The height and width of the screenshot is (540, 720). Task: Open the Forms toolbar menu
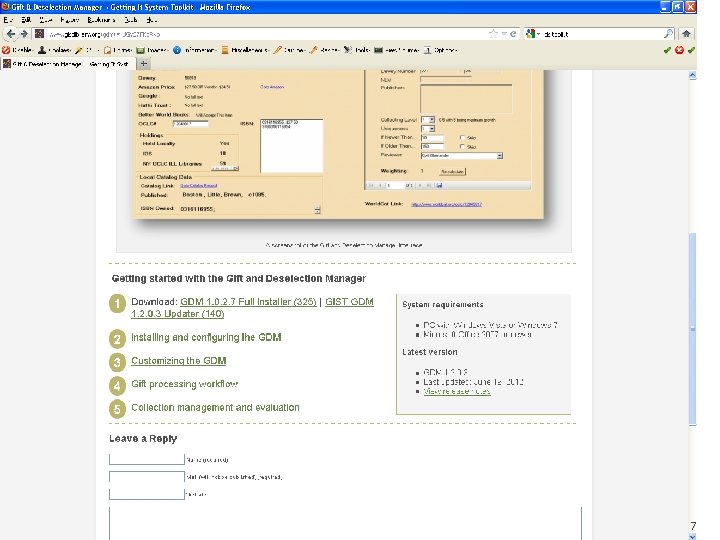118,50
